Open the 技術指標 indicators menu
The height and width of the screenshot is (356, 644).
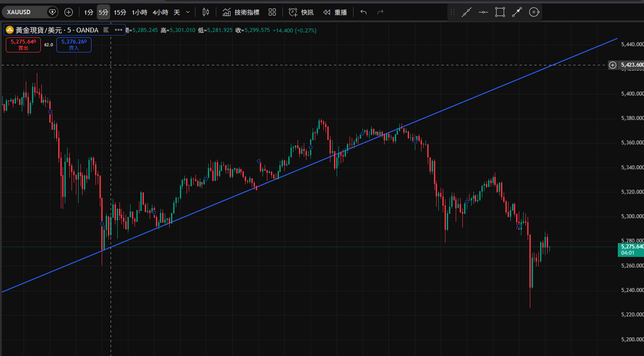click(242, 12)
